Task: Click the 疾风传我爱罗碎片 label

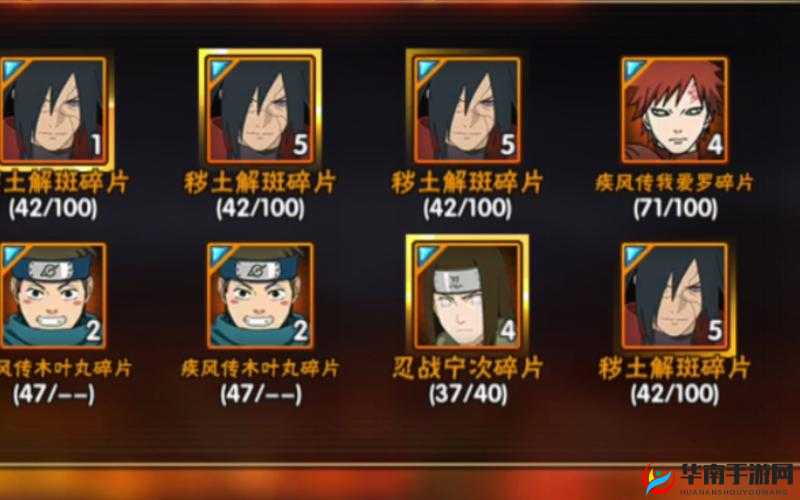Action: (674, 182)
